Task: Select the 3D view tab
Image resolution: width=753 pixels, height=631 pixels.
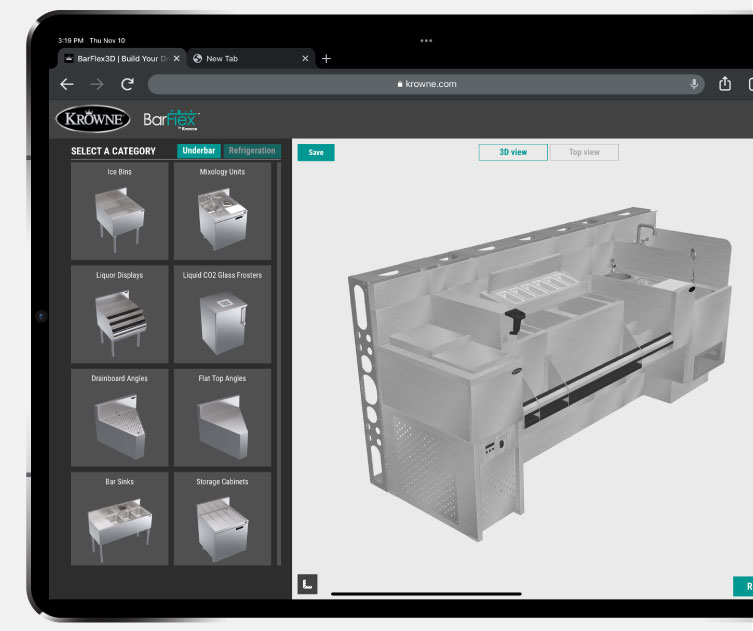Action: [x=514, y=152]
